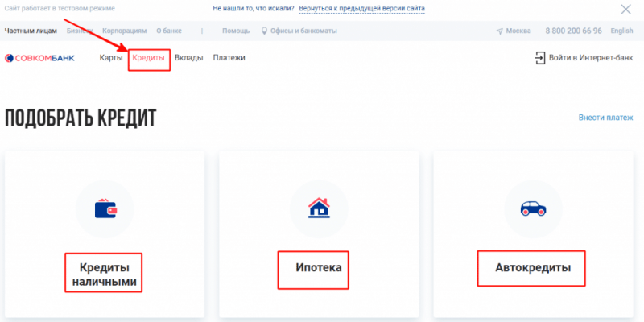
Task: Open the Автокредиты card title
Action: tap(533, 268)
